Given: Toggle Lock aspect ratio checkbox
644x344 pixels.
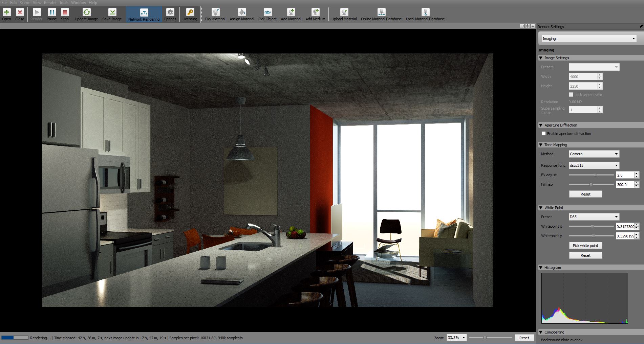Looking at the screenshot, I should (571, 95).
